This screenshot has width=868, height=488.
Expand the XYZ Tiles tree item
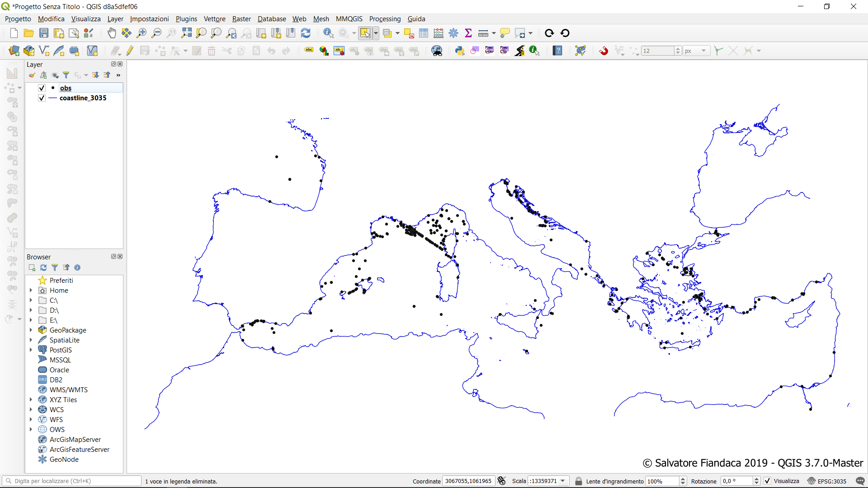pyautogui.click(x=31, y=400)
